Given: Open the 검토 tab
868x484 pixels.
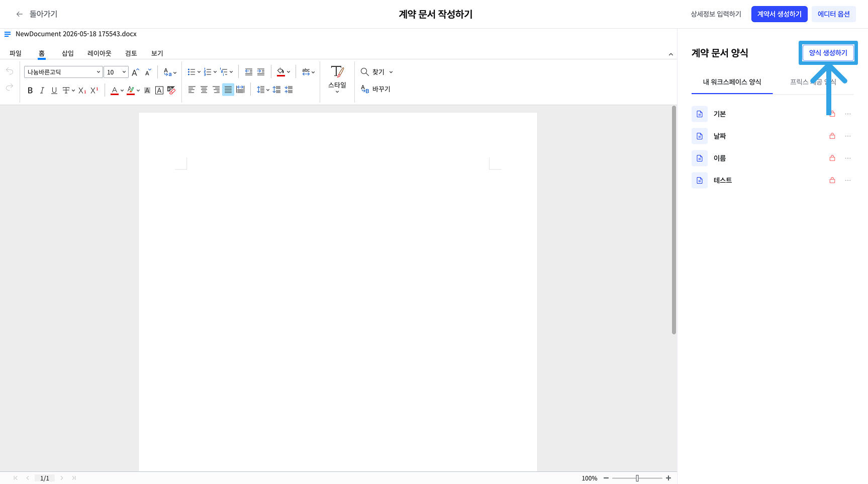Looking at the screenshot, I should click(131, 53).
